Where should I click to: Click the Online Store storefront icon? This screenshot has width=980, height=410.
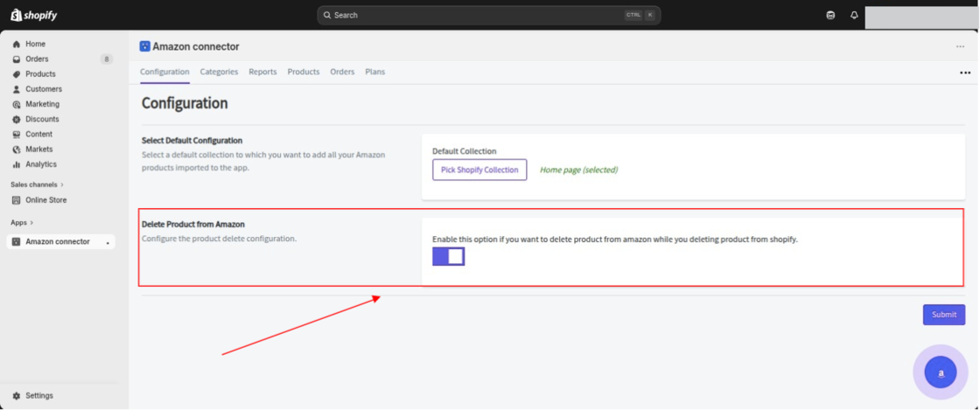click(x=17, y=200)
